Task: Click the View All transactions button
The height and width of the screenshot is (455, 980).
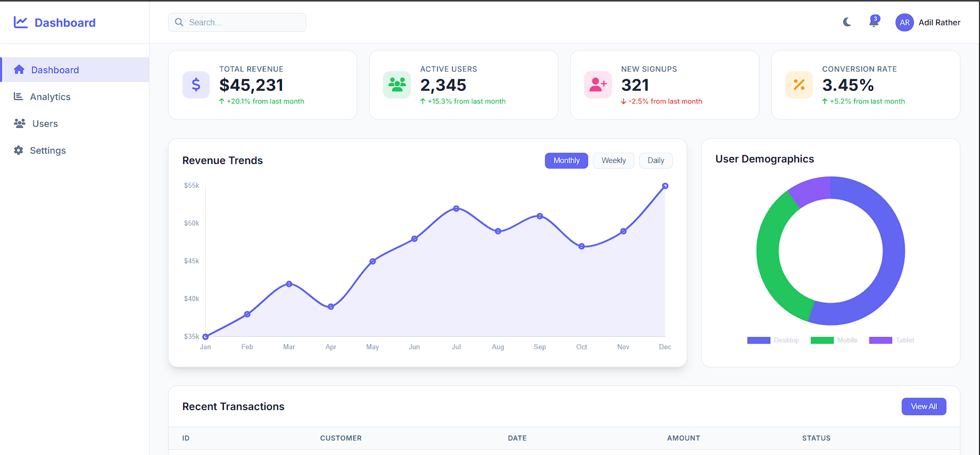Action: [924, 407]
